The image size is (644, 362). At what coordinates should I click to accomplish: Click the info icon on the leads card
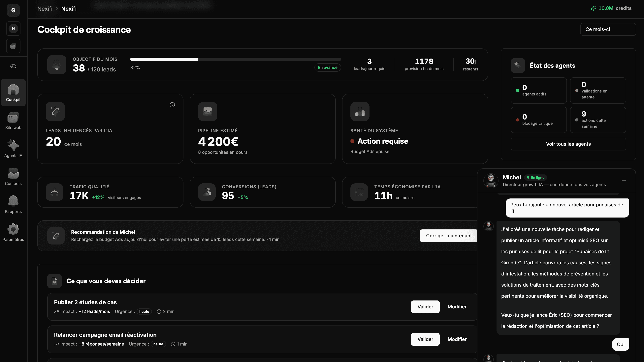tap(172, 105)
